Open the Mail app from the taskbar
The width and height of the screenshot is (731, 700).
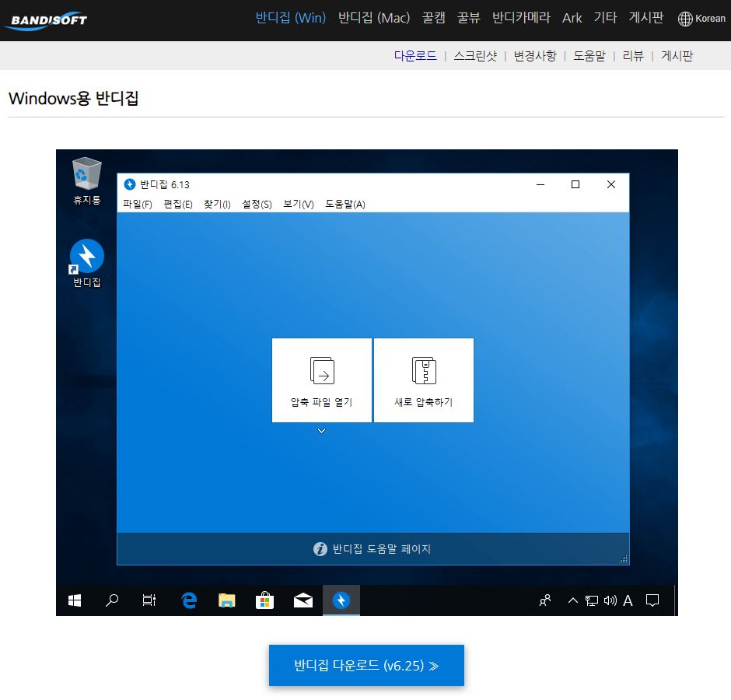pyautogui.click(x=303, y=600)
